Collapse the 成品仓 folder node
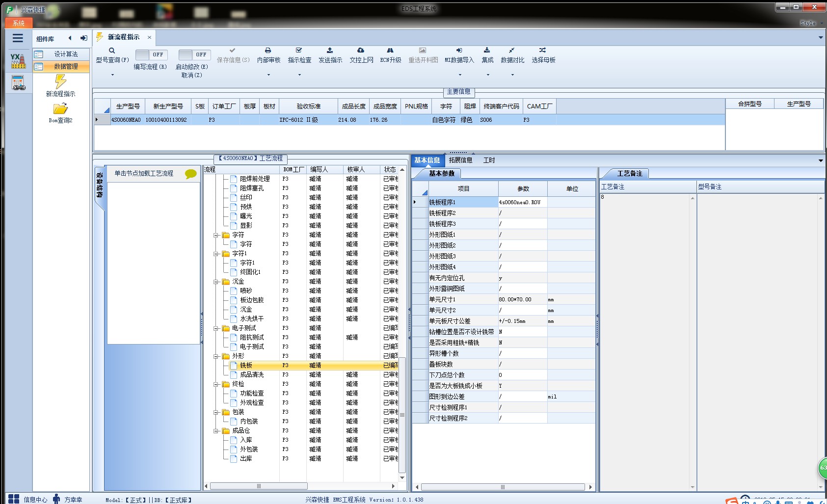 coord(216,431)
